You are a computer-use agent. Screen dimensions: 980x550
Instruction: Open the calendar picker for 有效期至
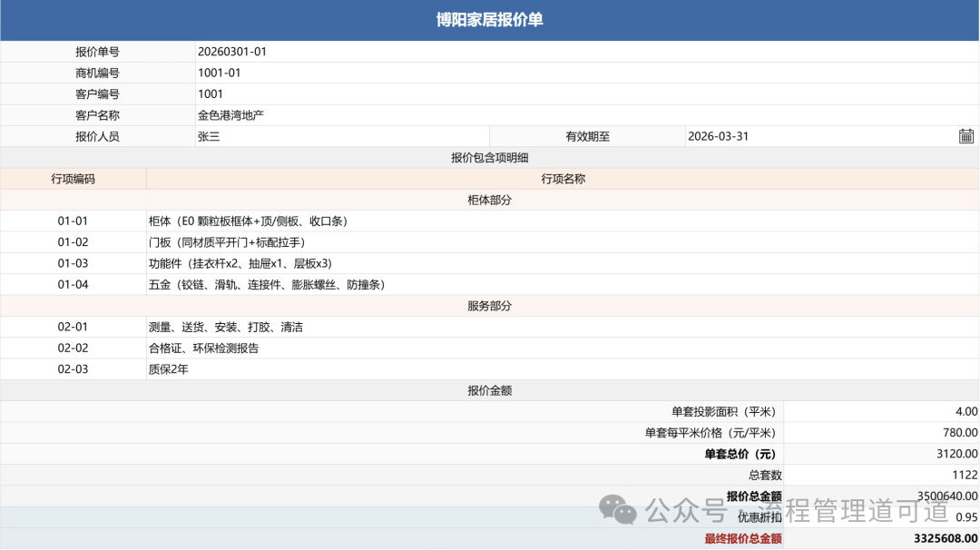point(965,136)
